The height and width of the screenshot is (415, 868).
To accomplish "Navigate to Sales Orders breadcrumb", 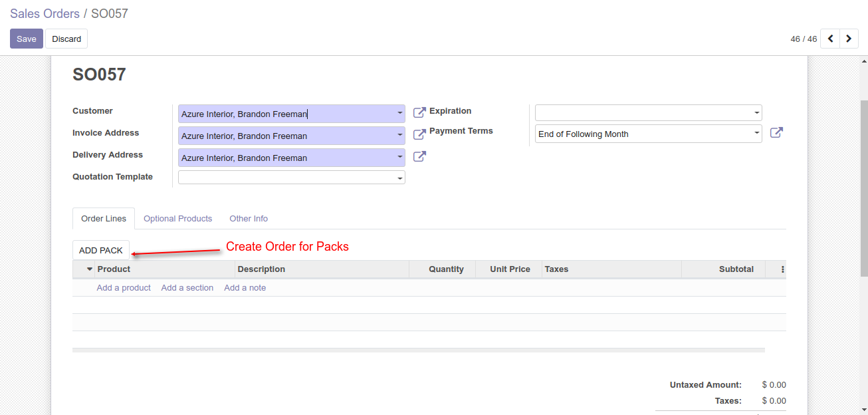I will 45,13.
